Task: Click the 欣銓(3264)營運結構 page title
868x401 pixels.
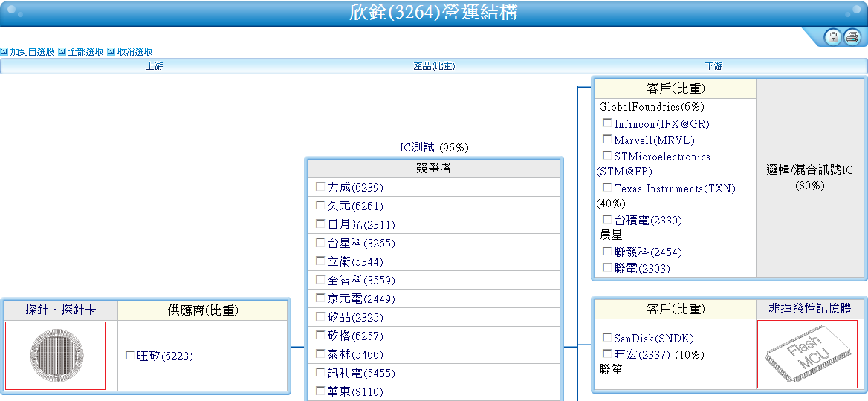Action: click(x=433, y=13)
